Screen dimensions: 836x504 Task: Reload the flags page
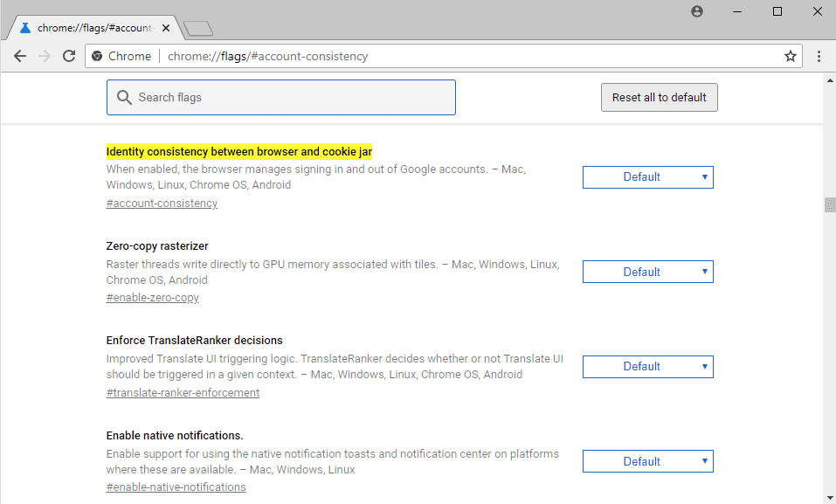click(x=69, y=56)
